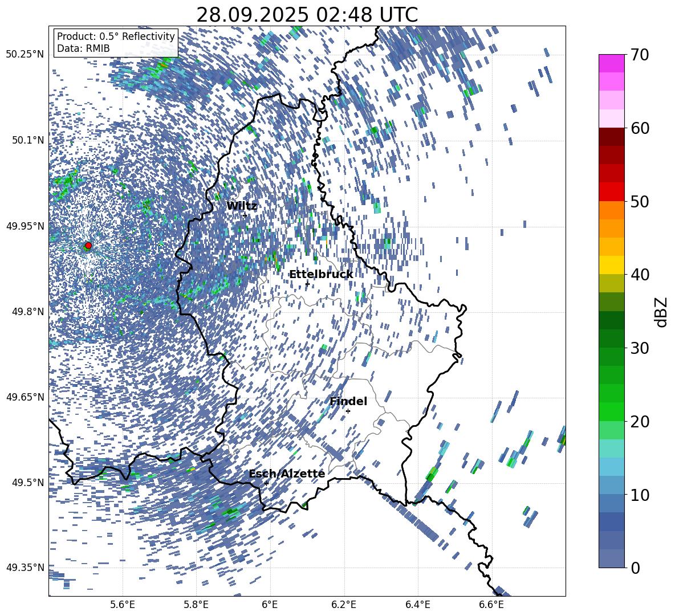Viewport: 675px width, 616px height.
Task: Click the yellow swatch just above 40
Action: click(x=611, y=265)
